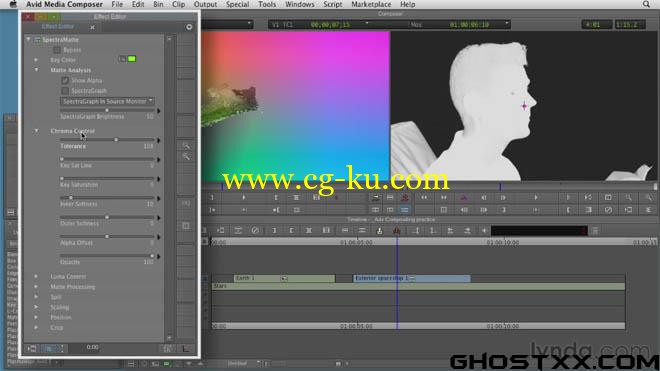Open the Special menu
The width and height of the screenshot is (660, 371).
237,4
